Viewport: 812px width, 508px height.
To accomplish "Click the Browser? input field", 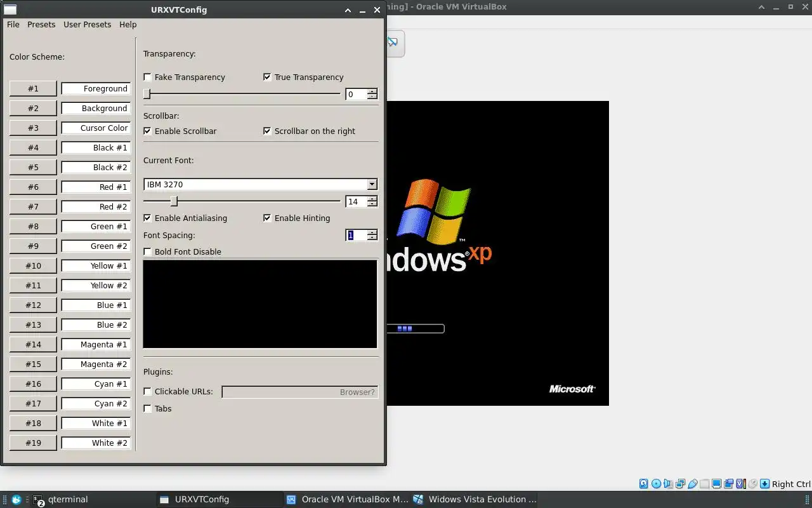I will coord(299,392).
